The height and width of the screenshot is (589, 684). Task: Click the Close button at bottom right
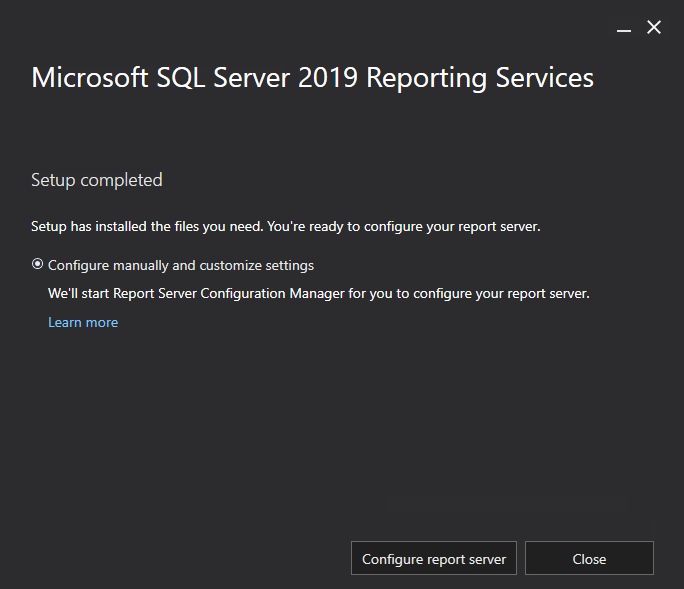point(589,558)
